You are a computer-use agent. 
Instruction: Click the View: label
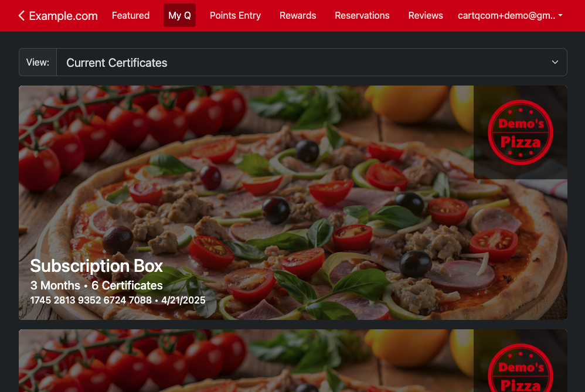tap(38, 62)
